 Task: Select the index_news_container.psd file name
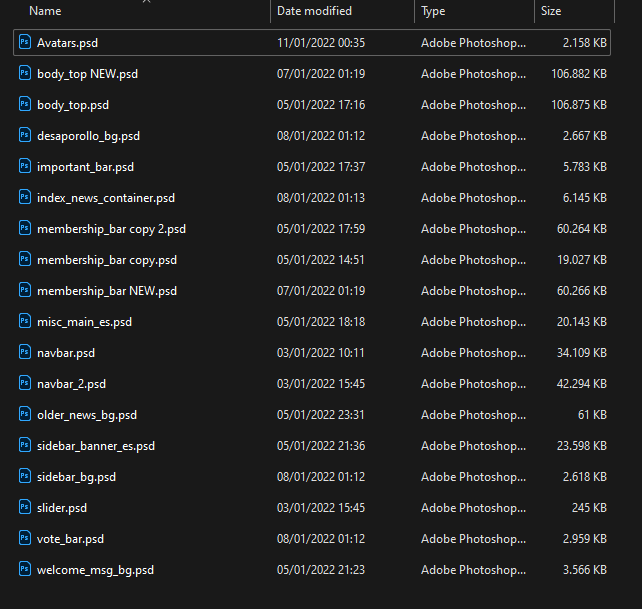pos(106,198)
